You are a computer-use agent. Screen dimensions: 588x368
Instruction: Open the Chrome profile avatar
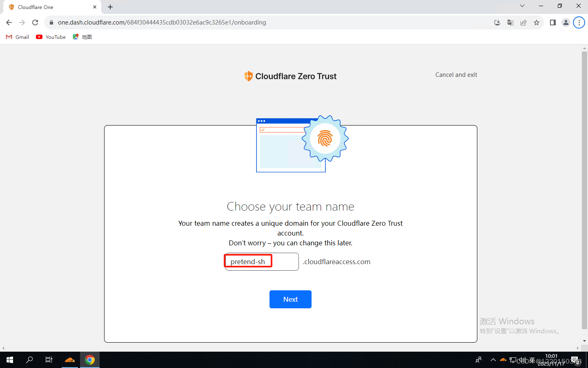pos(566,22)
